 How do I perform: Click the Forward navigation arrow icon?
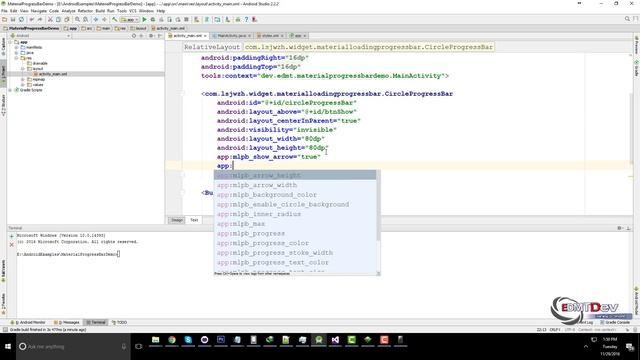(104, 20)
